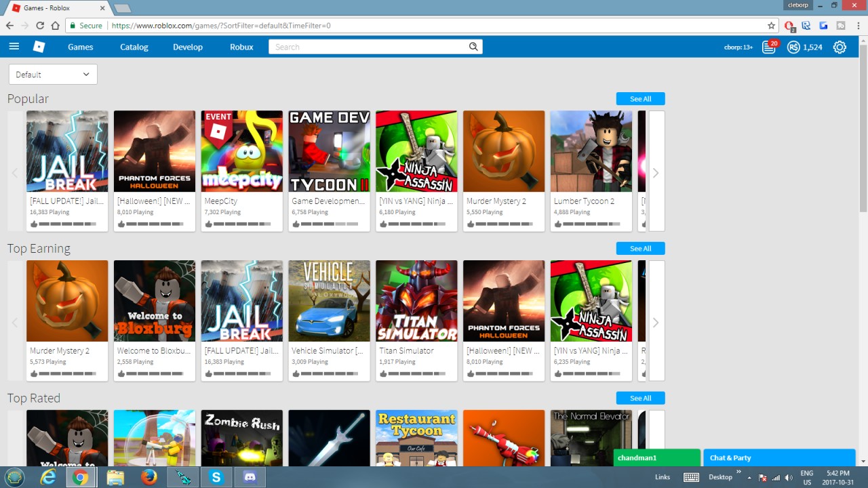Open the Robux nav item

241,47
